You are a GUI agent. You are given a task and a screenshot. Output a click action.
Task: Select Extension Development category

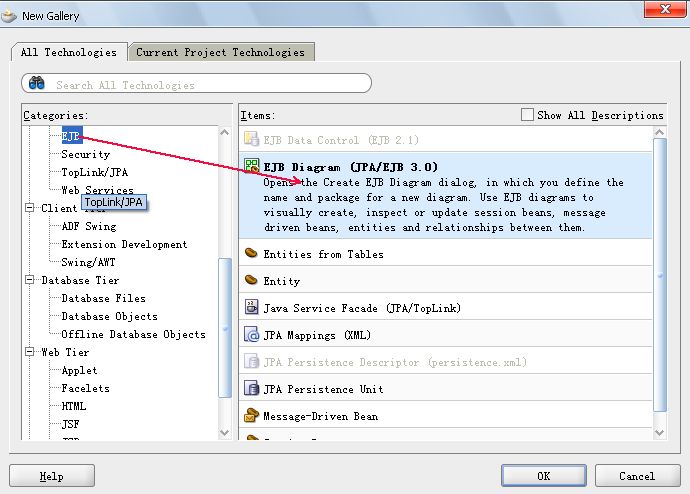124,245
